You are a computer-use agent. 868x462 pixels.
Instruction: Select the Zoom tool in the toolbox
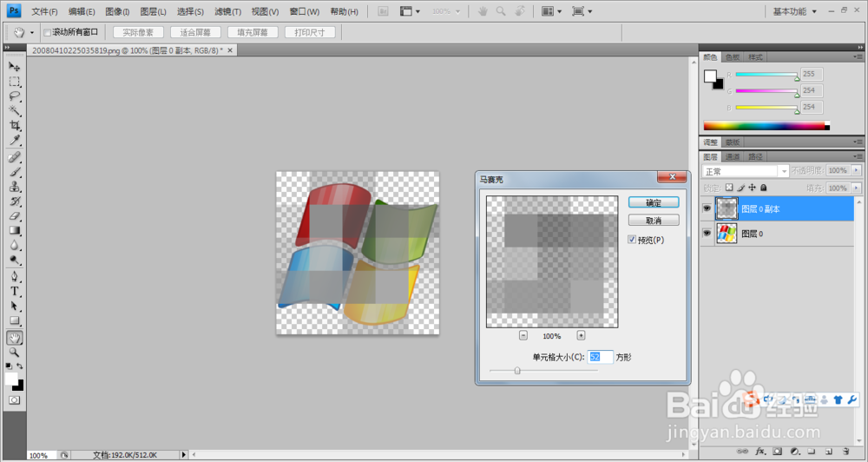[x=15, y=353]
